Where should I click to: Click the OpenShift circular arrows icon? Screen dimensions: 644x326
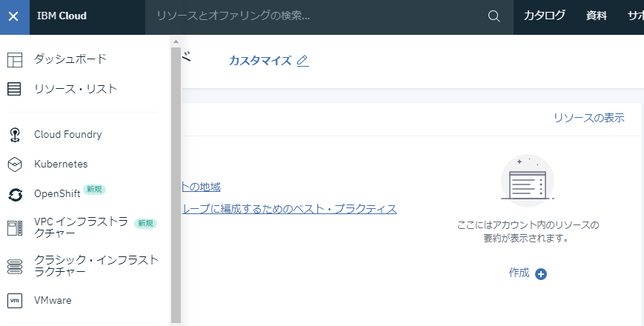tap(16, 195)
